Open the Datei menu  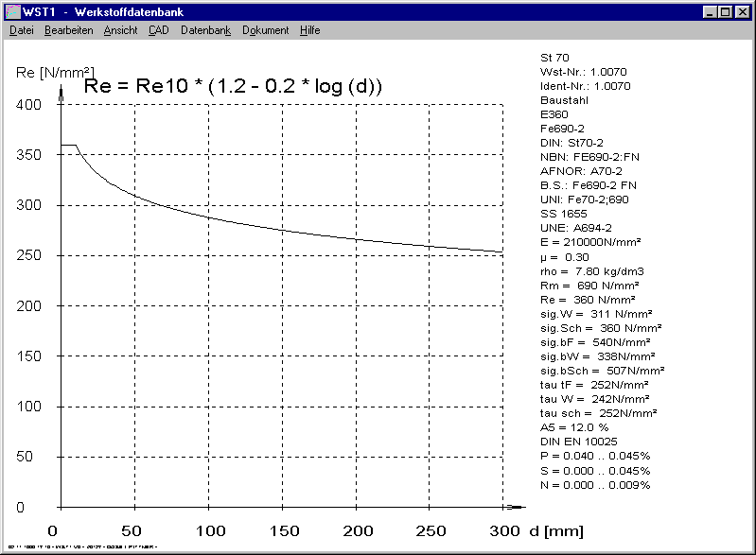[x=21, y=30]
